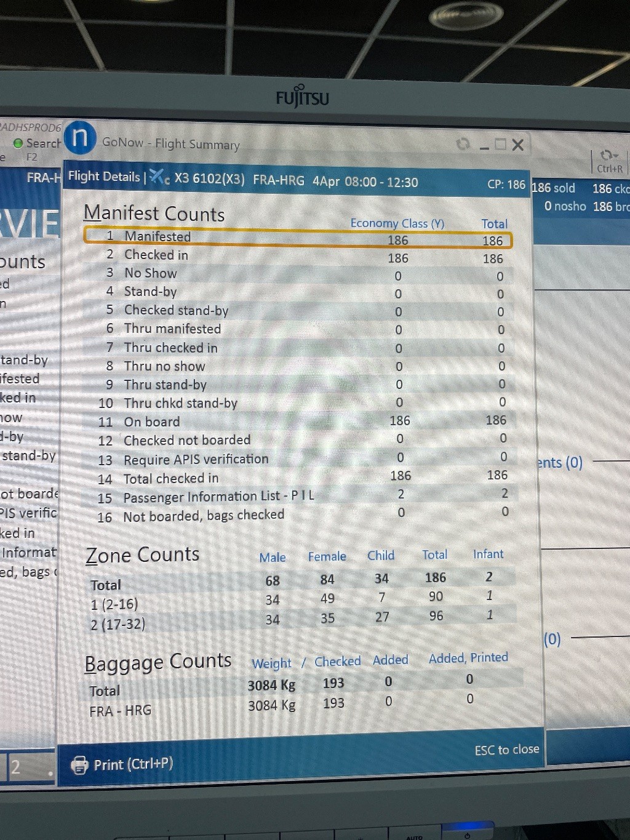Click the Economy Class (Y) column header
630x840 pixels.
tap(397, 223)
